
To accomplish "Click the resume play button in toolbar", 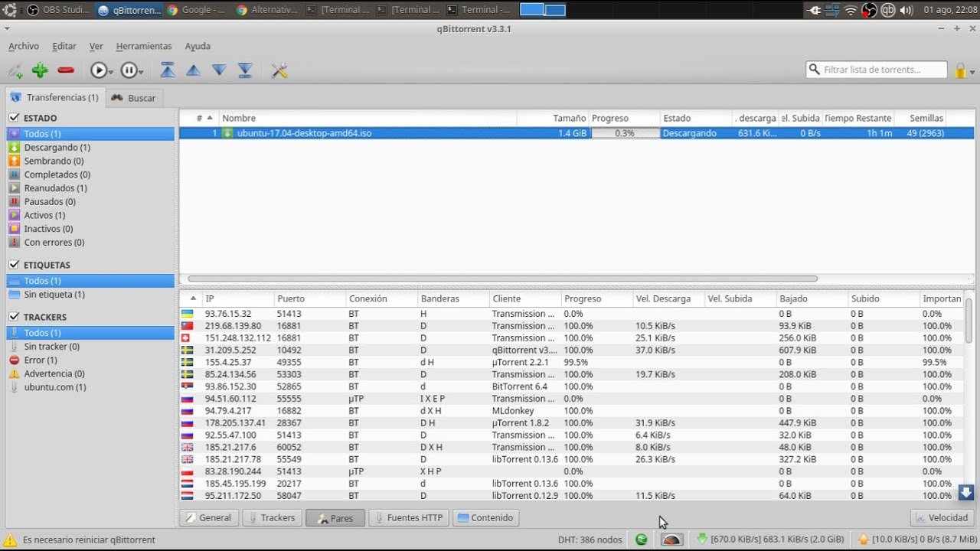I will pyautogui.click(x=98, y=70).
